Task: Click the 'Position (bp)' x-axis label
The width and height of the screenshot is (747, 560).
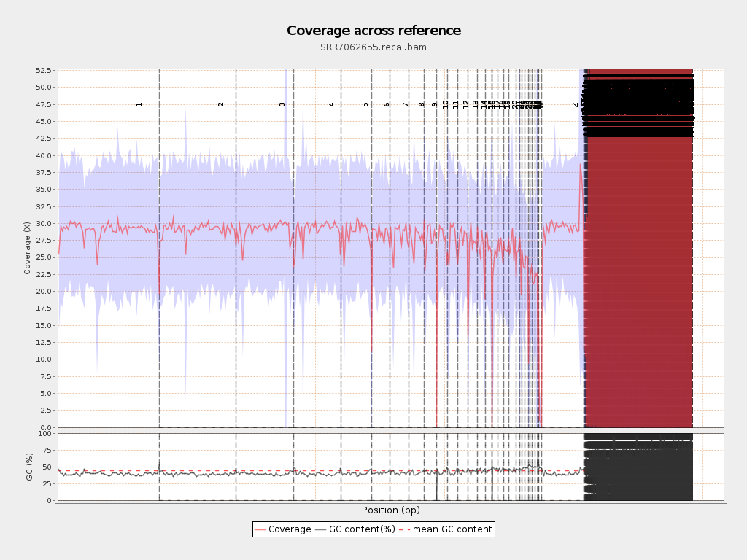Action: point(390,510)
